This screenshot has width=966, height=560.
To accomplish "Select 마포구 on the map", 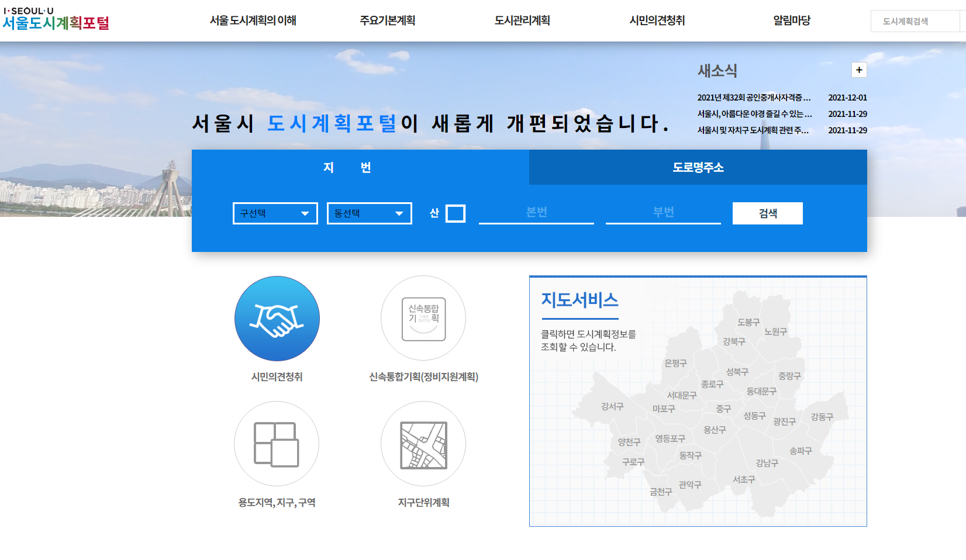I will coord(664,409).
